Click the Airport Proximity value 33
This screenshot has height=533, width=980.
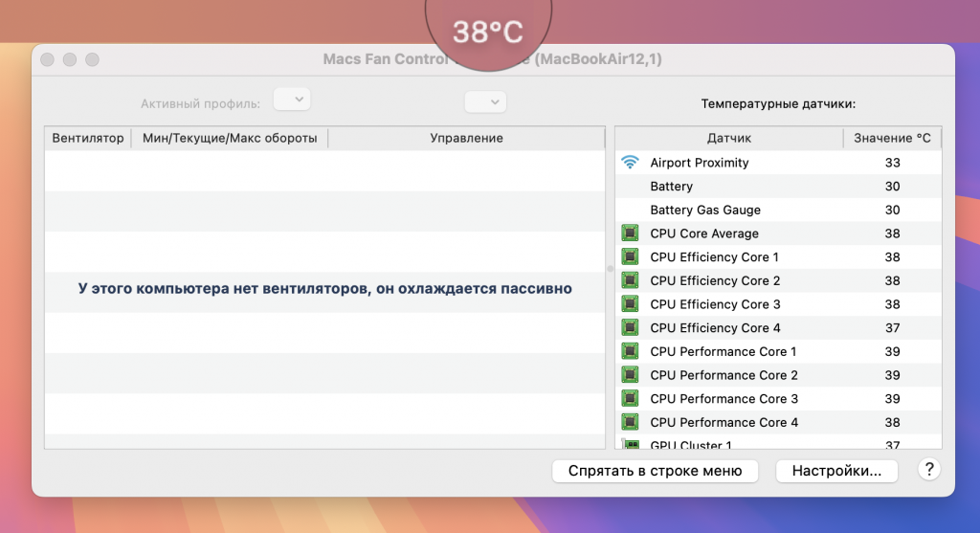[892, 163]
